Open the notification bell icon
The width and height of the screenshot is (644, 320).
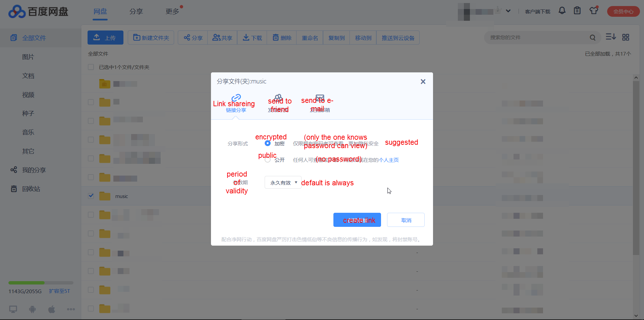pyautogui.click(x=562, y=11)
